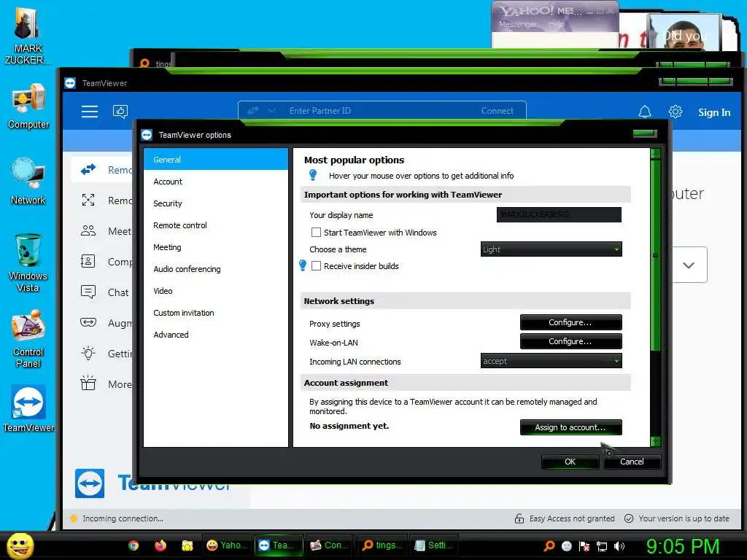Open Incoming LAN connections dropdown
The width and height of the screenshot is (747, 560).
pos(551,361)
